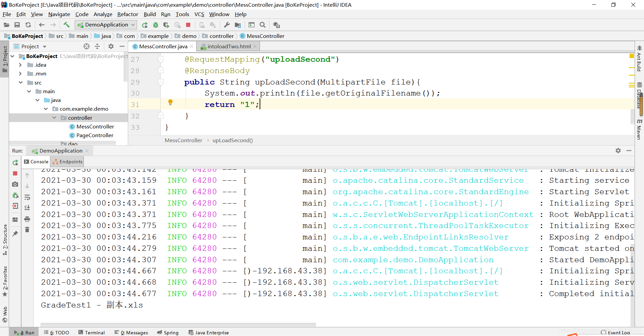Open Project panel gear options
The width and height of the screenshot is (644, 336).
[111, 46]
